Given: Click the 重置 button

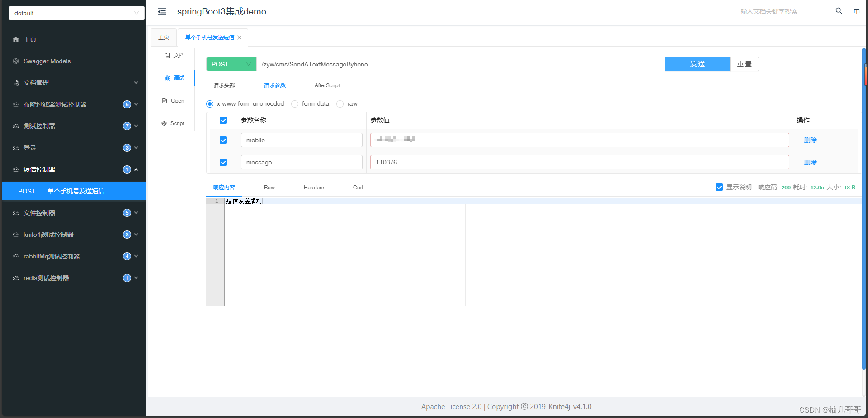Looking at the screenshot, I should pyautogui.click(x=745, y=64).
